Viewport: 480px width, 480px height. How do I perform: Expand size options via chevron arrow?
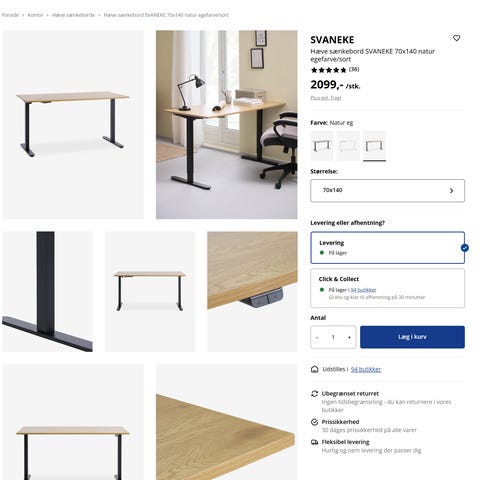451,191
